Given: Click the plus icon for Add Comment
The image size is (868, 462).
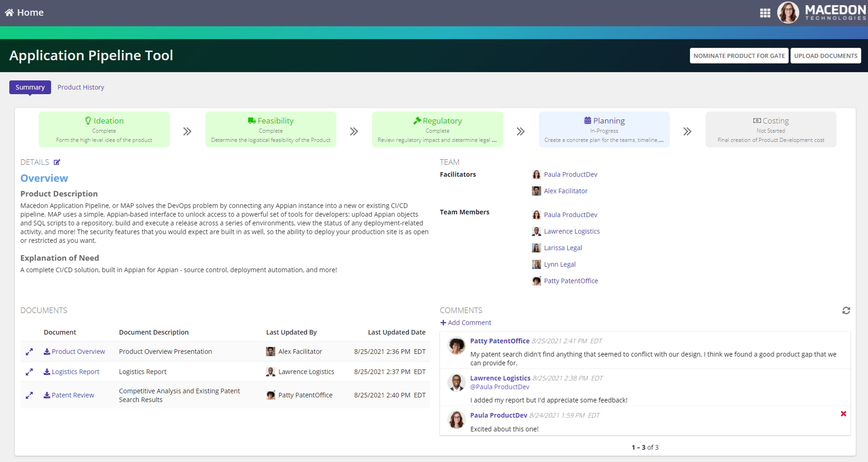Looking at the screenshot, I should point(443,323).
